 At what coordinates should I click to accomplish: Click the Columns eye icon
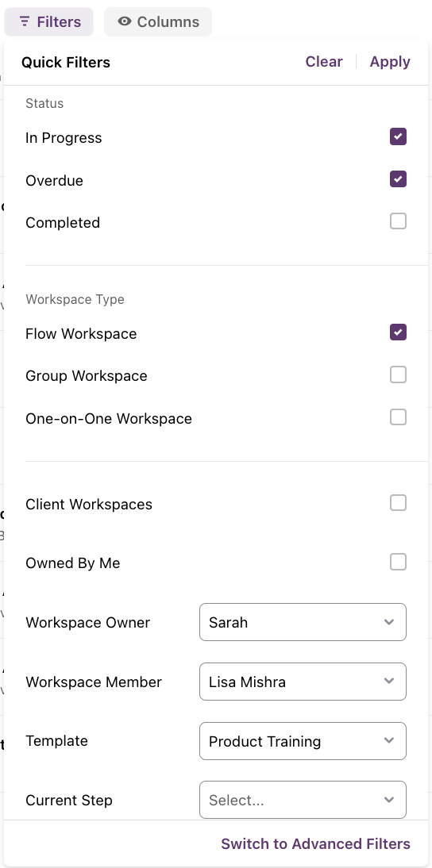click(x=125, y=21)
